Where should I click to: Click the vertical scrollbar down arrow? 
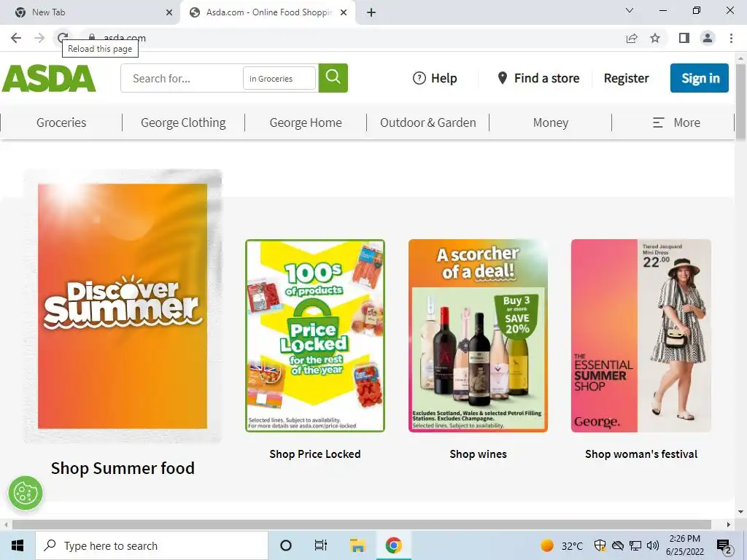(740, 512)
